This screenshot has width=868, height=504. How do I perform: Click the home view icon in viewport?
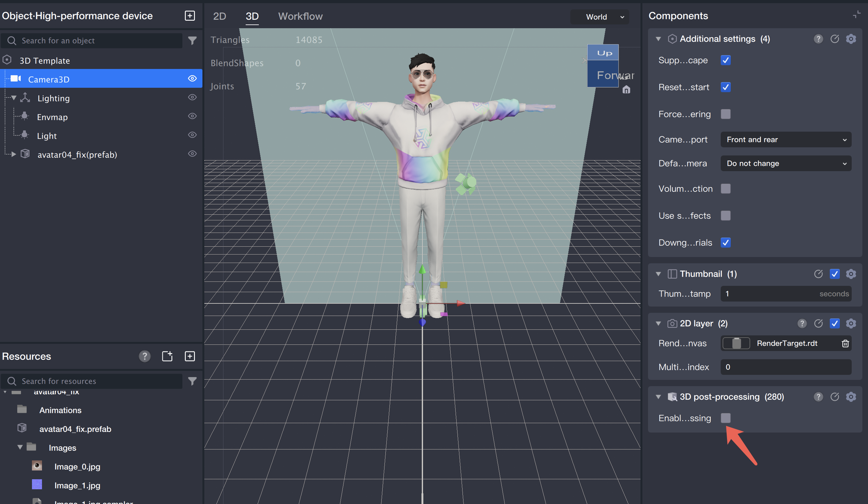(626, 90)
